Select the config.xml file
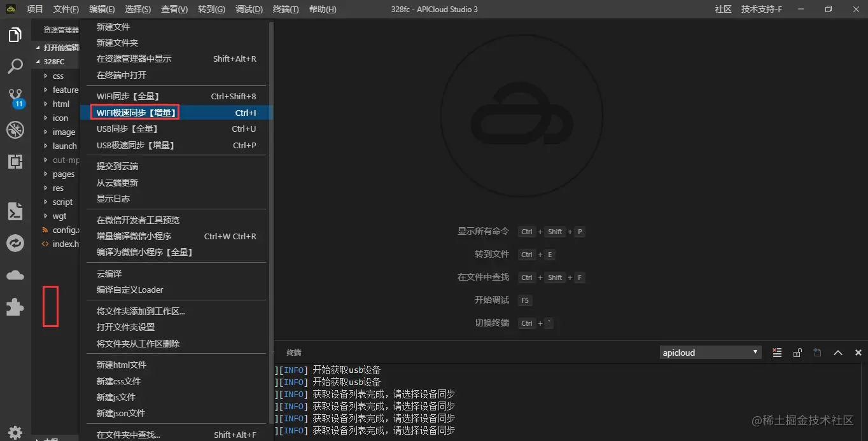The width and height of the screenshot is (868, 441). pos(66,230)
